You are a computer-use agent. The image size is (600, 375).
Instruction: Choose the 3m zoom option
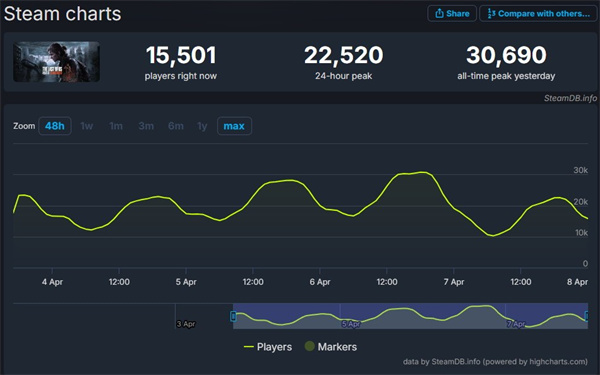point(146,126)
